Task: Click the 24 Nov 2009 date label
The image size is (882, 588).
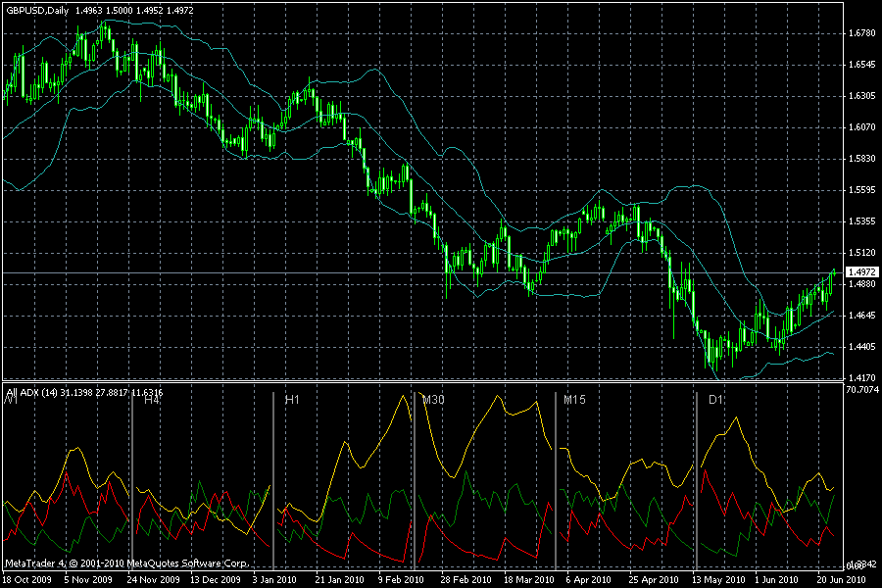Action: point(154,579)
